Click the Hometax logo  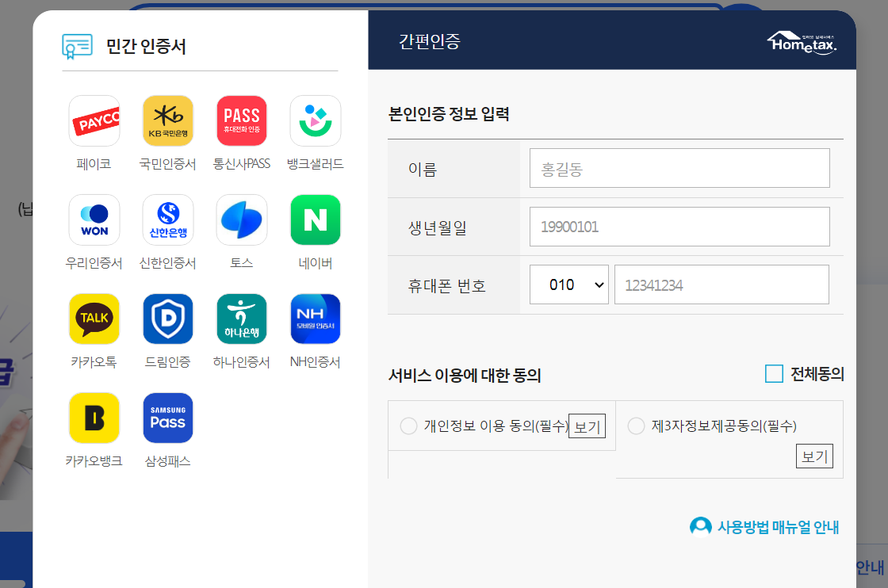coord(802,43)
